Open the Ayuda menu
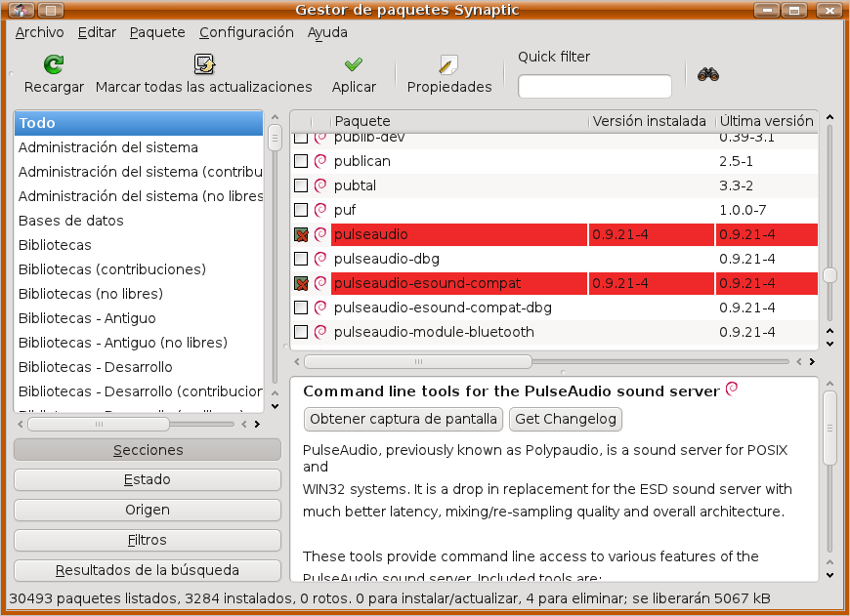This screenshot has height=616, width=850. 327,32
